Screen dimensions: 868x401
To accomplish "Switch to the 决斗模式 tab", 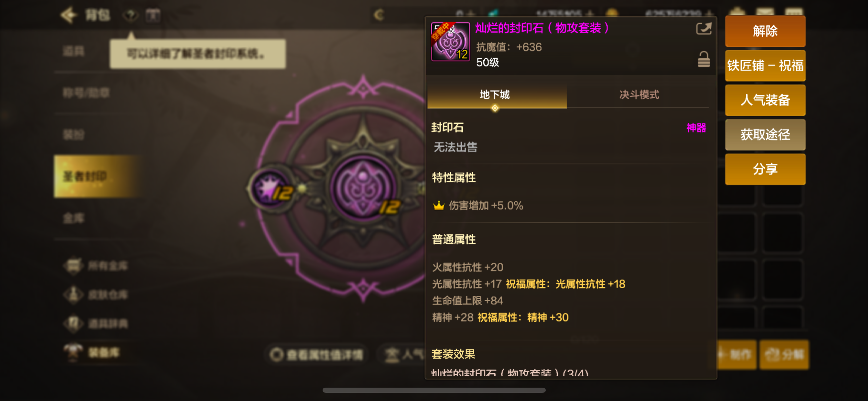I will point(639,95).
